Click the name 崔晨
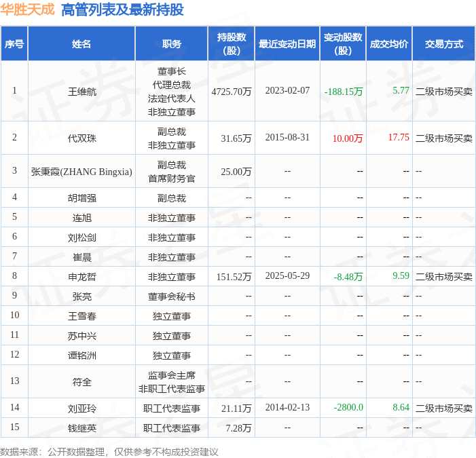The height and width of the screenshot is (458, 476). coord(82,258)
